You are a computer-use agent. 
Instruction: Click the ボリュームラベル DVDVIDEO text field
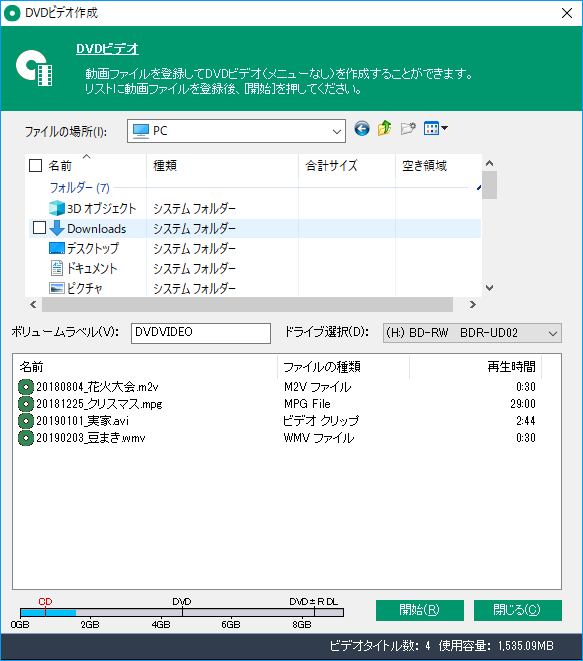201,333
